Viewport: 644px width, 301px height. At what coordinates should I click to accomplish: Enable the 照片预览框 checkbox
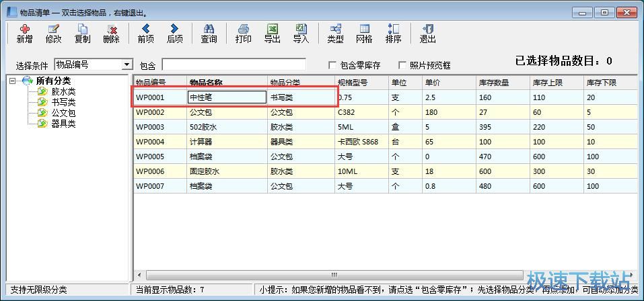pos(402,64)
